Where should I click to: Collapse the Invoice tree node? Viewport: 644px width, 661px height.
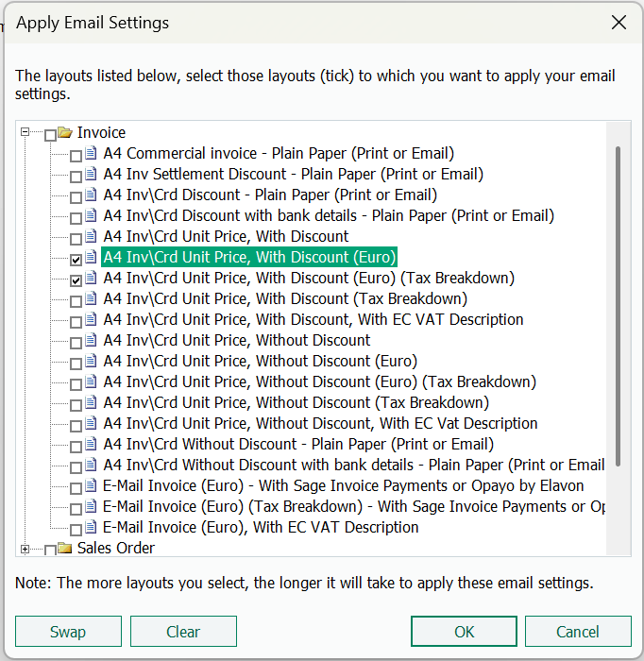25,132
